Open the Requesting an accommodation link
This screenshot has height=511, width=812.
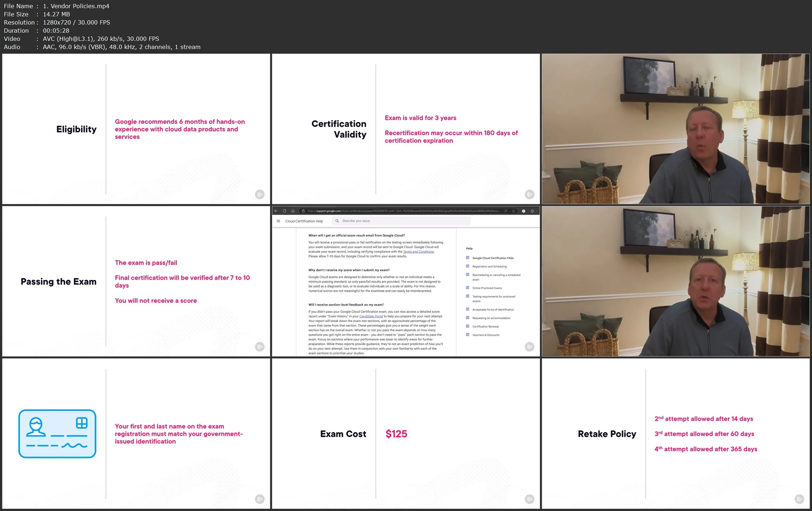[491, 318]
